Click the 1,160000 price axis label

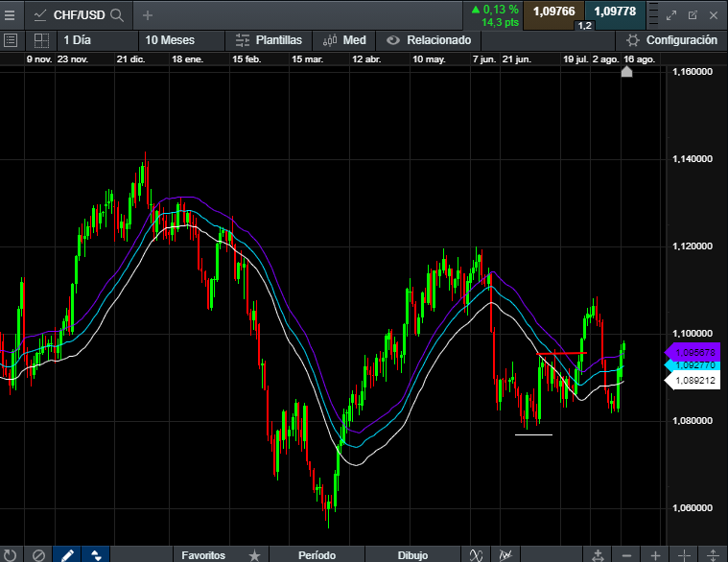click(693, 72)
